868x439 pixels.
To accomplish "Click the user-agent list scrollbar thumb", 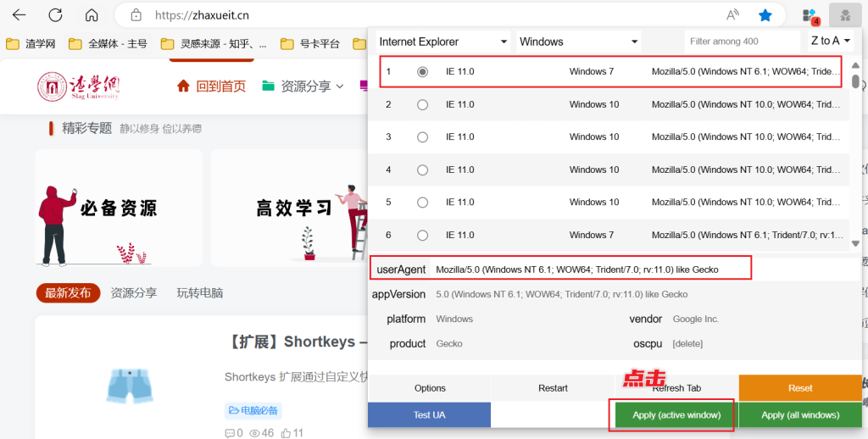I will (856, 81).
